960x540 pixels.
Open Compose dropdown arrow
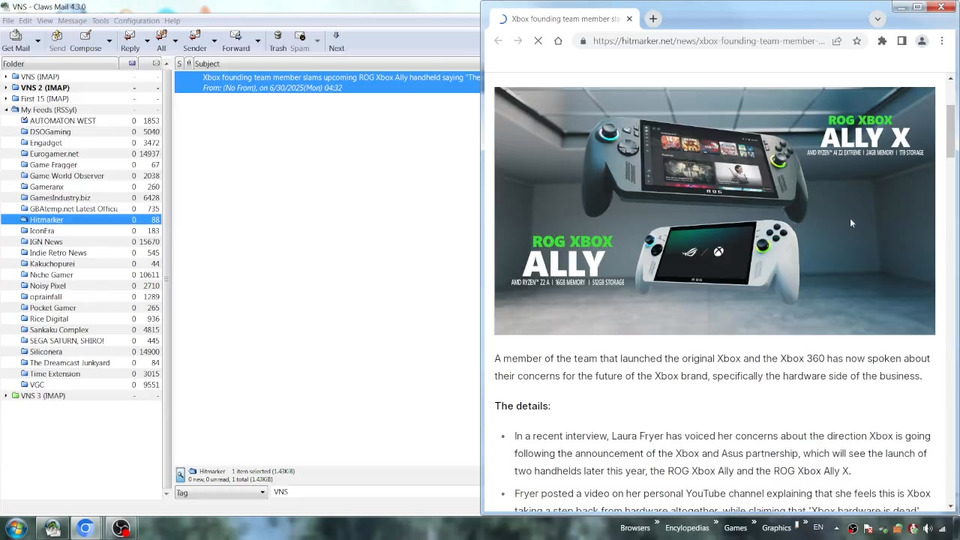pyautogui.click(x=109, y=41)
